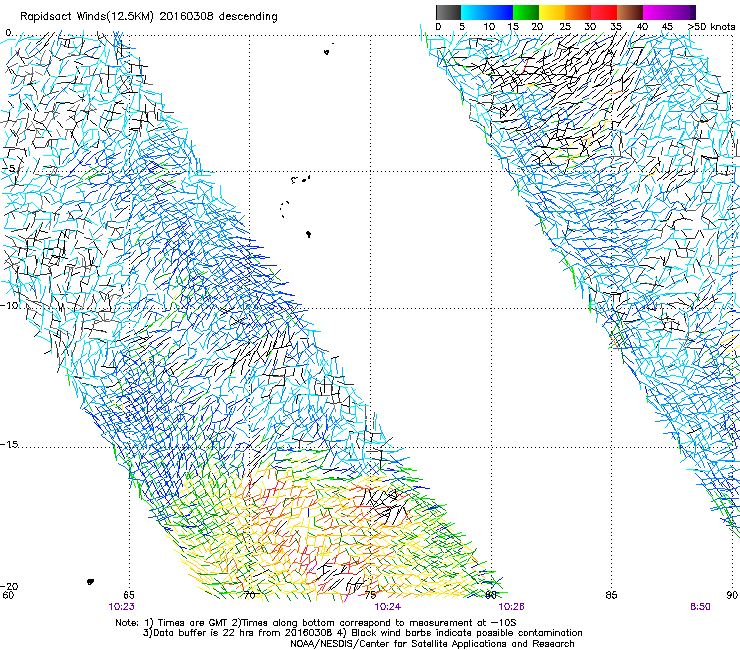The width and height of the screenshot is (740, 650).
Task: Click the '30' legend scale label
Action: coord(590,26)
